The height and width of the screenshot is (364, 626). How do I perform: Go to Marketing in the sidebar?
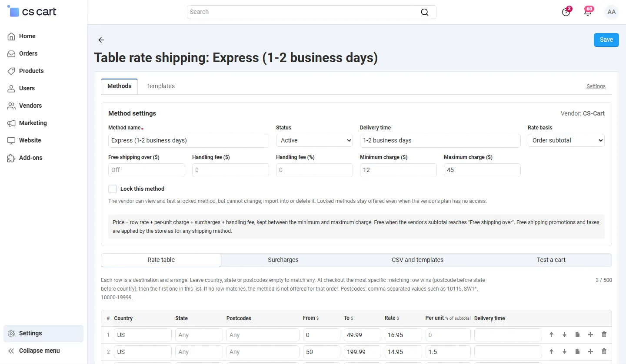coord(43,123)
